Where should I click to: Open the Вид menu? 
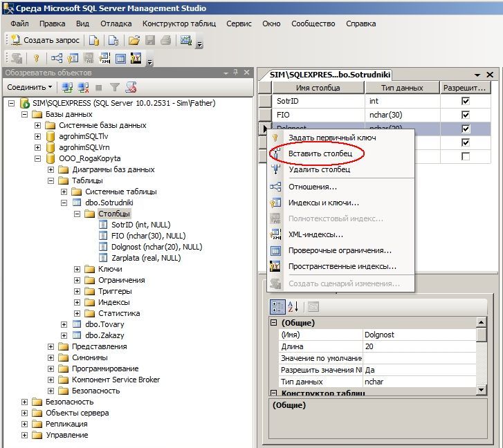click(x=82, y=24)
